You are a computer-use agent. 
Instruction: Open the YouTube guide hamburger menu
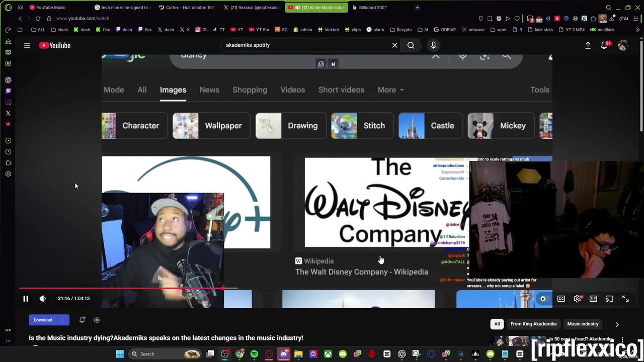(x=27, y=45)
